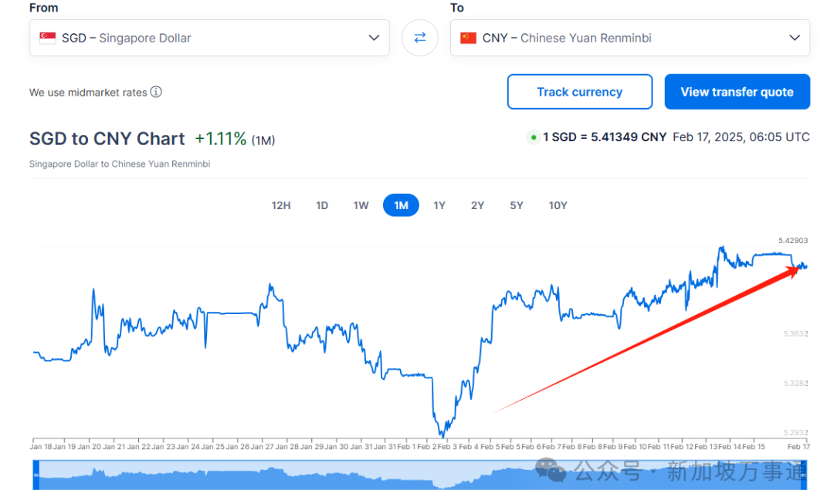Expand the SGD currency dropdown chevron
834x504 pixels.
374,38
